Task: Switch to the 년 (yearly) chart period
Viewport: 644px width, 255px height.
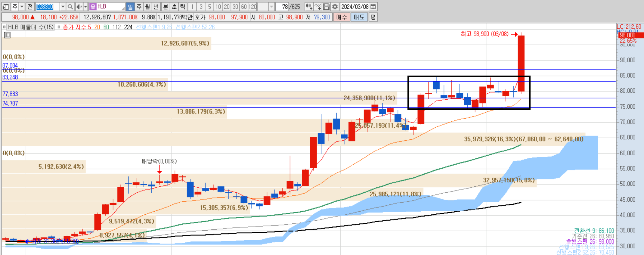Action: click(x=156, y=7)
